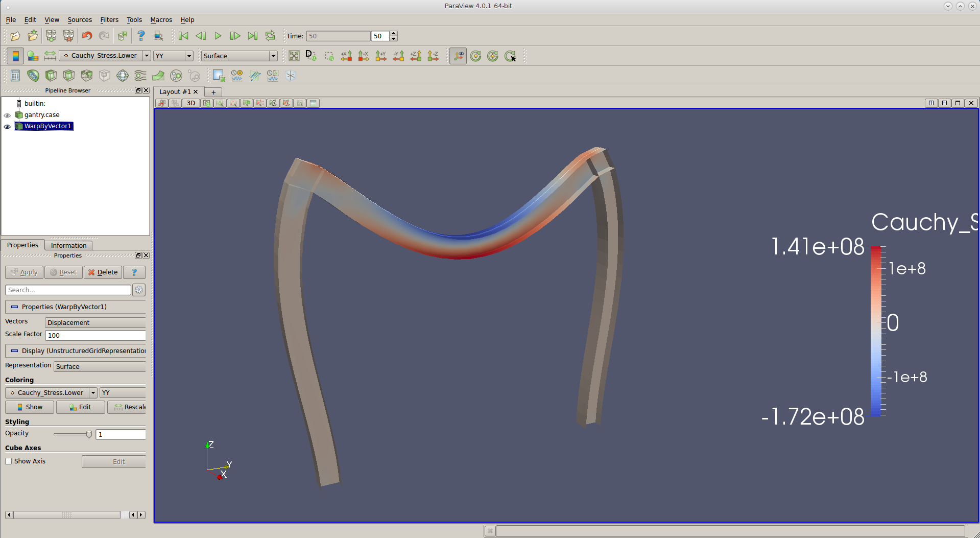Set camera to the +X view direction

tap(347, 56)
